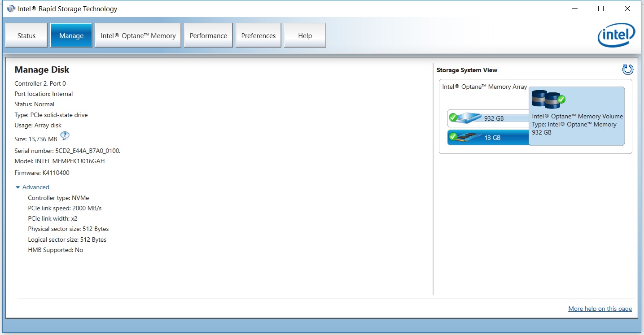This screenshot has height=335, width=644.
Task: Click the Storage System View heading
Action: click(x=467, y=70)
